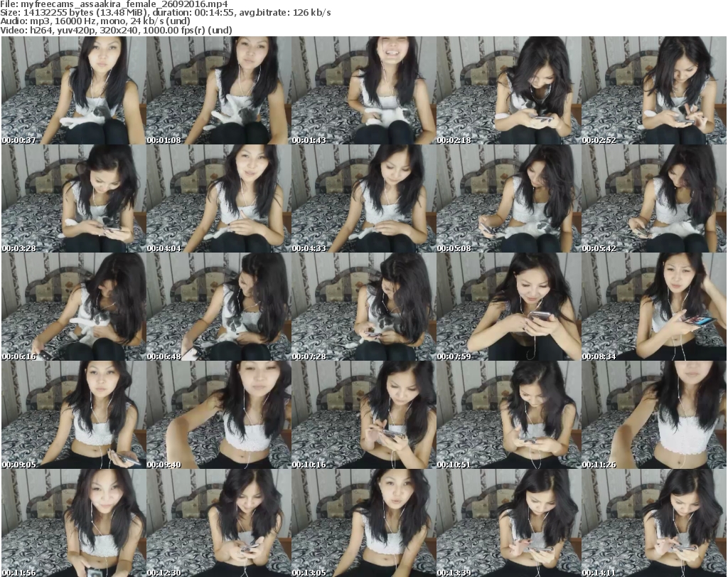Select the thumbnail frame at 00:13:05
Viewport: 728px width, 577px height.
pyautogui.click(x=363, y=523)
